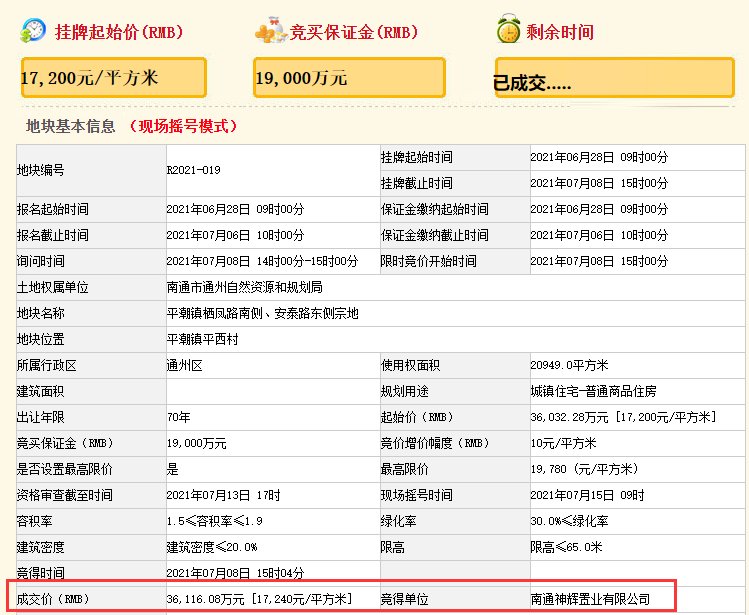This screenshot has width=749, height=615.
Task: Click the 土地权属单位 row label
Action: click(x=53, y=287)
